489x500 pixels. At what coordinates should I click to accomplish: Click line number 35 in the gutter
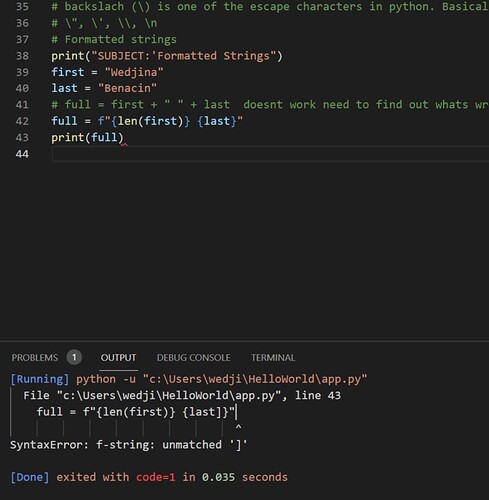tap(22, 7)
